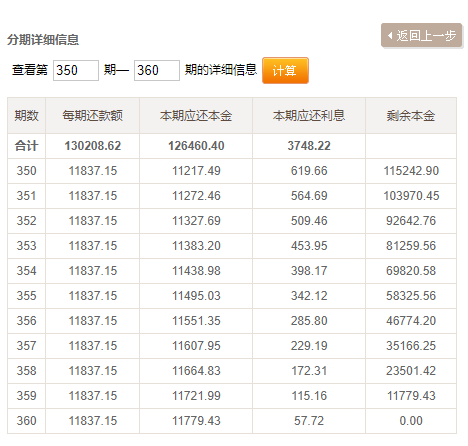Select the 剩余本金 column header
The height and width of the screenshot is (446, 468).
pos(411,116)
